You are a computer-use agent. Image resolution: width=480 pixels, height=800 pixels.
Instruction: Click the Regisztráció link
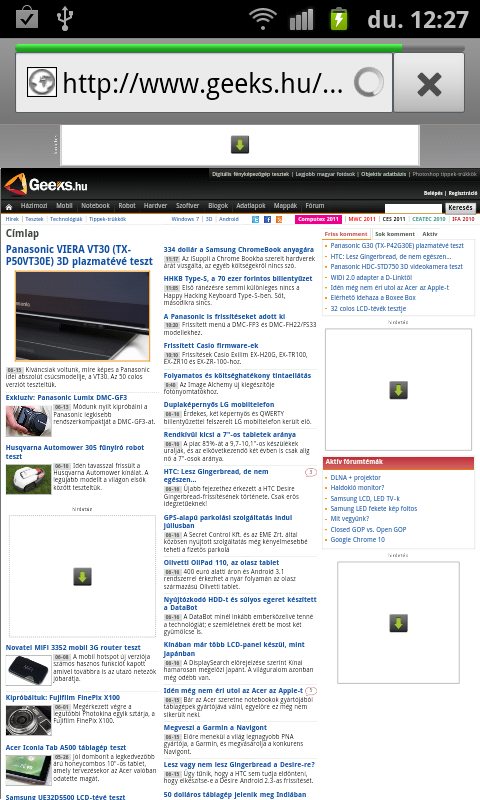pyautogui.click(x=463, y=193)
